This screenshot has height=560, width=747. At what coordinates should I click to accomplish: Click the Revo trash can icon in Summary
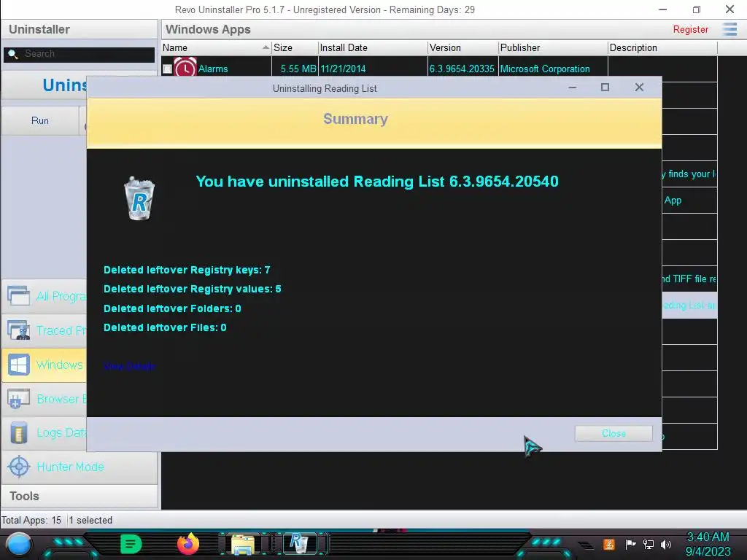[139, 198]
